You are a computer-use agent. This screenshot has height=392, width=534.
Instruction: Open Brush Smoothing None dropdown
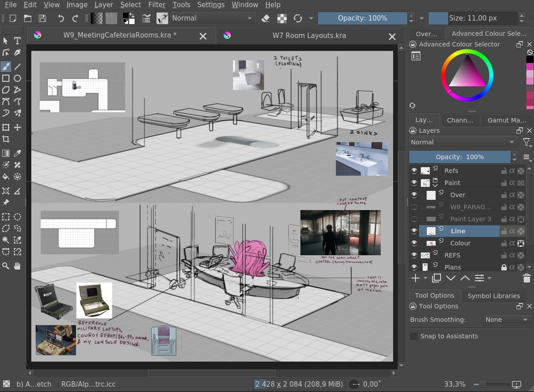coord(507,320)
